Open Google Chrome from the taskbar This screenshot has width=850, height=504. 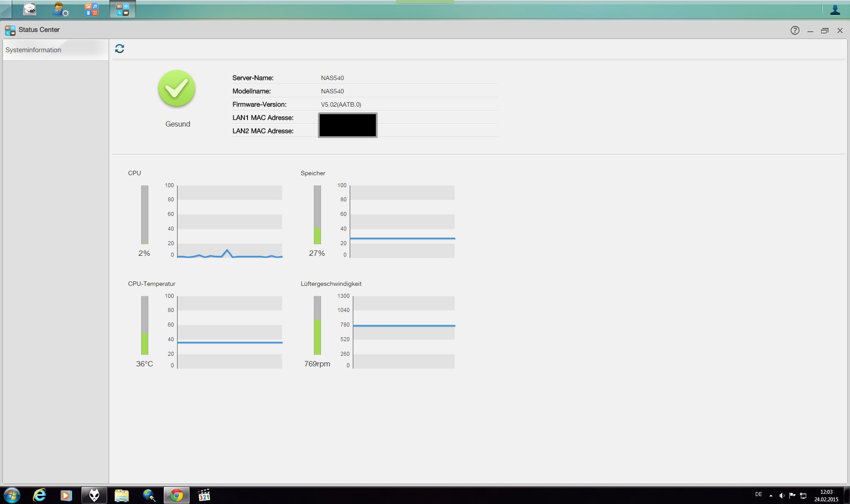[x=177, y=495]
